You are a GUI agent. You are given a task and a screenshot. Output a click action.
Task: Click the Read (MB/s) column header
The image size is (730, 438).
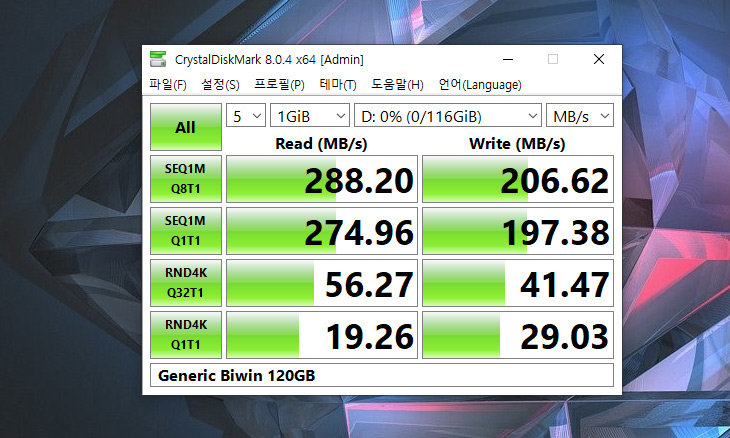click(x=321, y=144)
